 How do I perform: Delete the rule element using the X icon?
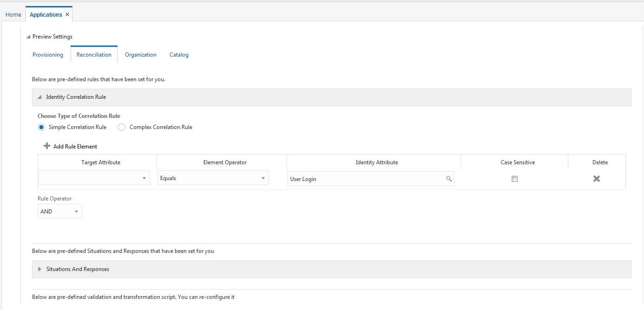pyautogui.click(x=597, y=178)
